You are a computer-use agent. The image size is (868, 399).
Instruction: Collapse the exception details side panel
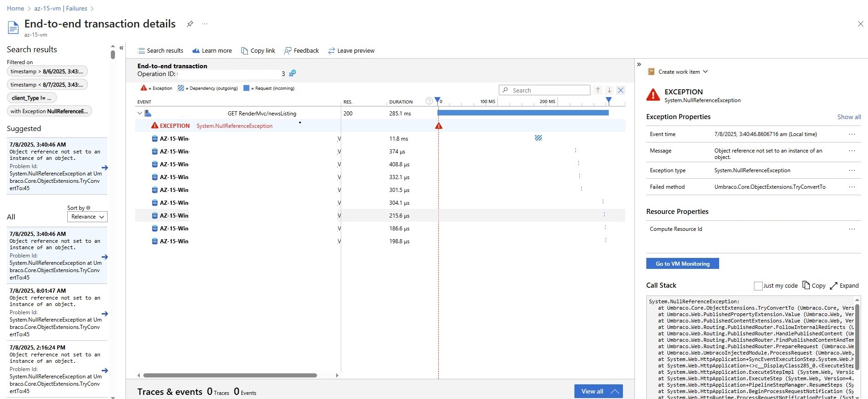(639, 65)
